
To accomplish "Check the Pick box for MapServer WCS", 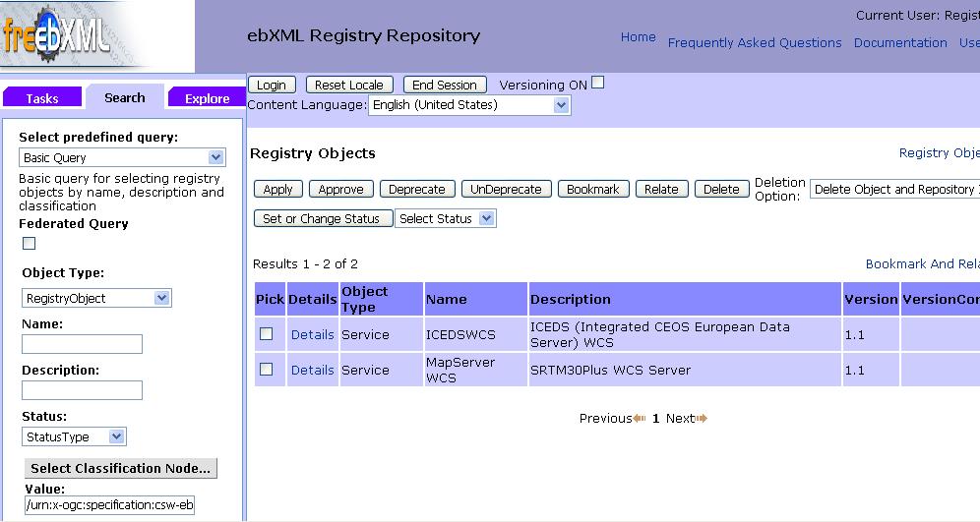I will pyautogui.click(x=266, y=370).
